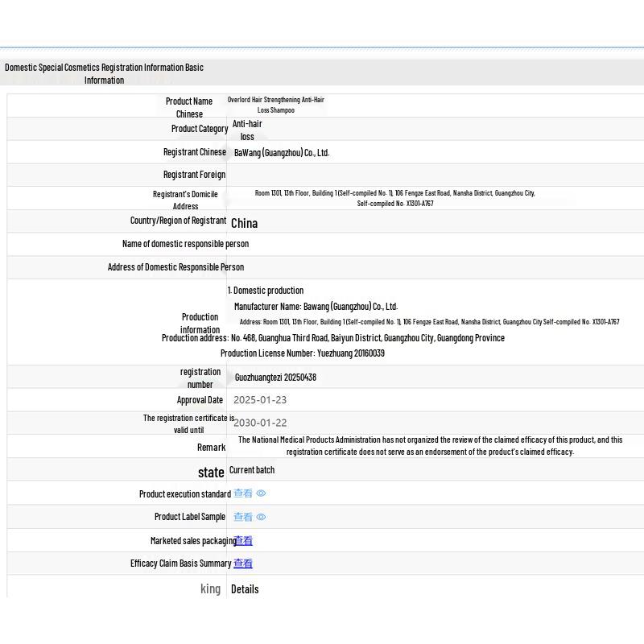
Task: Click the Approval Date label
Action: [200, 399]
